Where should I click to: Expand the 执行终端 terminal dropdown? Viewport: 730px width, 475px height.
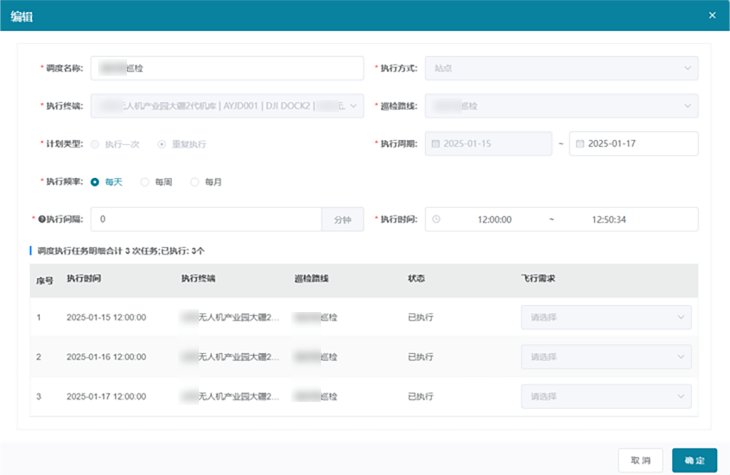tap(227, 106)
